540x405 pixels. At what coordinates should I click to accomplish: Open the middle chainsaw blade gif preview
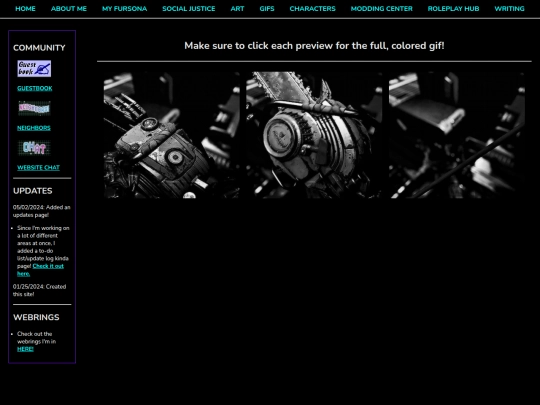point(314,135)
